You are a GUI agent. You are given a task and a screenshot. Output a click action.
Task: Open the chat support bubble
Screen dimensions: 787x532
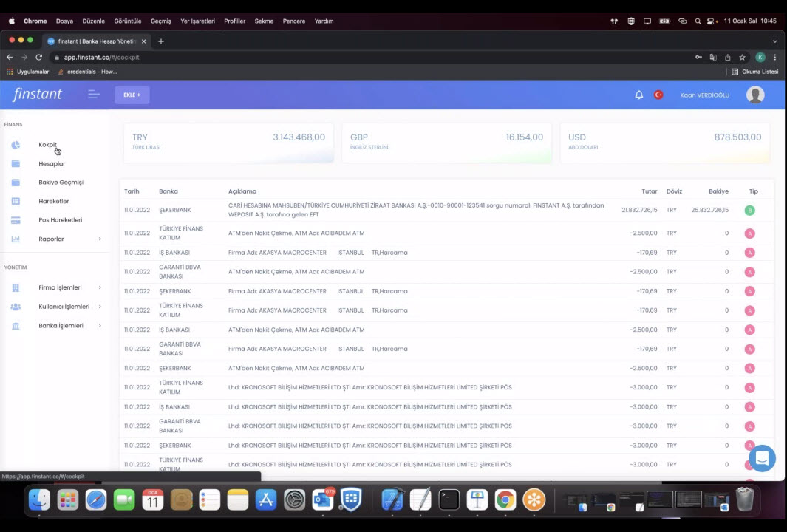762,458
